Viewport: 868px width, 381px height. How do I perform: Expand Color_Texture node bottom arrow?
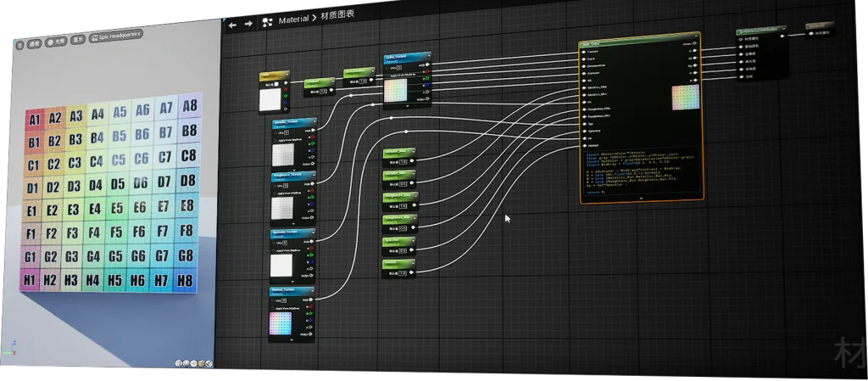point(408,106)
